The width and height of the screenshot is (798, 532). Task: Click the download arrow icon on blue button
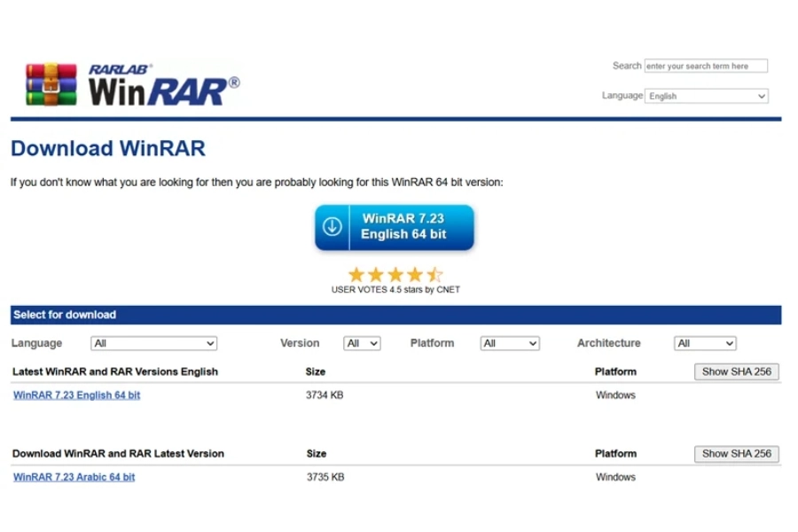point(332,227)
